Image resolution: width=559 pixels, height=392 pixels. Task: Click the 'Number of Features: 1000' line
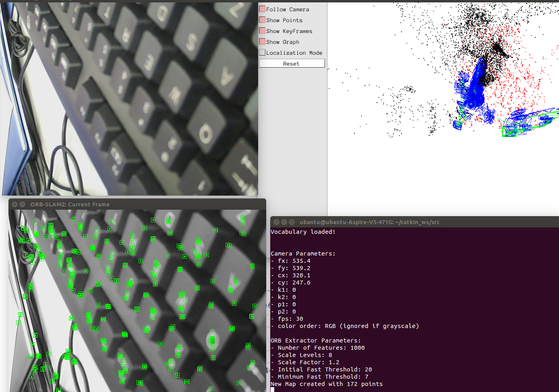coord(318,348)
